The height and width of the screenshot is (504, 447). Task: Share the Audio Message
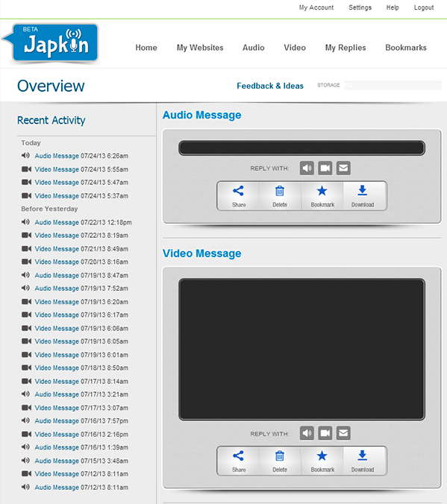[x=239, y=196]
